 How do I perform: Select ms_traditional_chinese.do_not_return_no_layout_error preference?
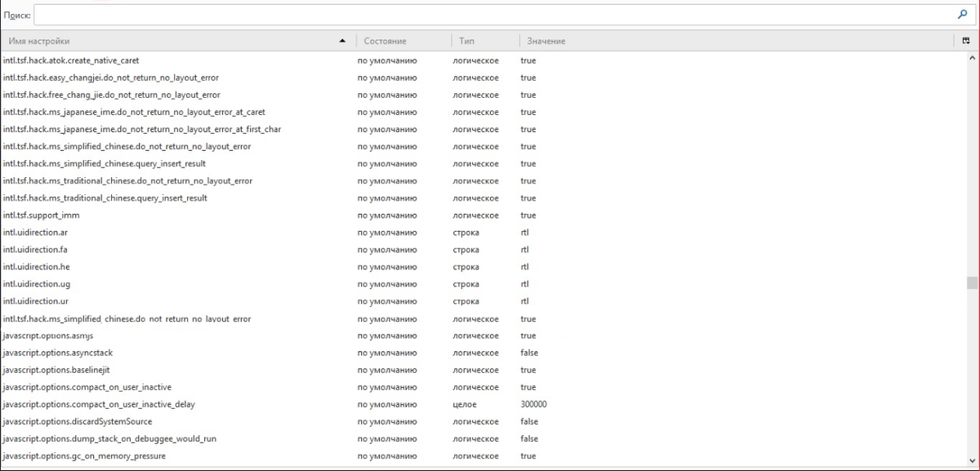[483, 180]
